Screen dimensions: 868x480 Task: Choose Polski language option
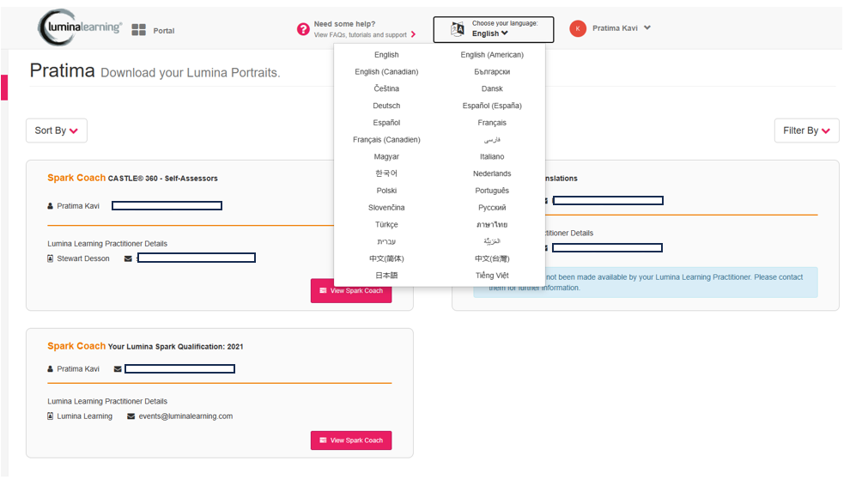386,191
